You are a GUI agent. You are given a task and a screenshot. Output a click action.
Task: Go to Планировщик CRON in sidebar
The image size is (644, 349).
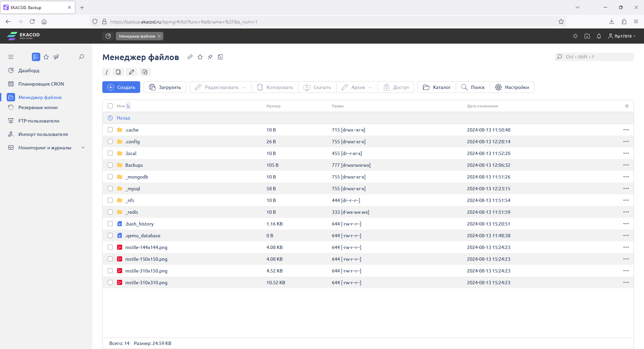pos(41,84)
